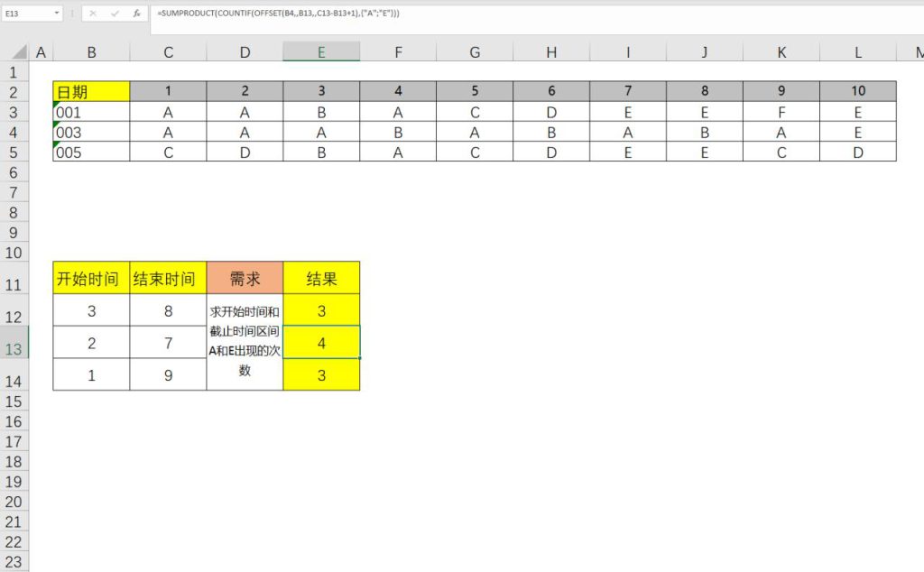Select column D header
The width and height of the screenshot is (924, 572).
(x=245, y=52)
